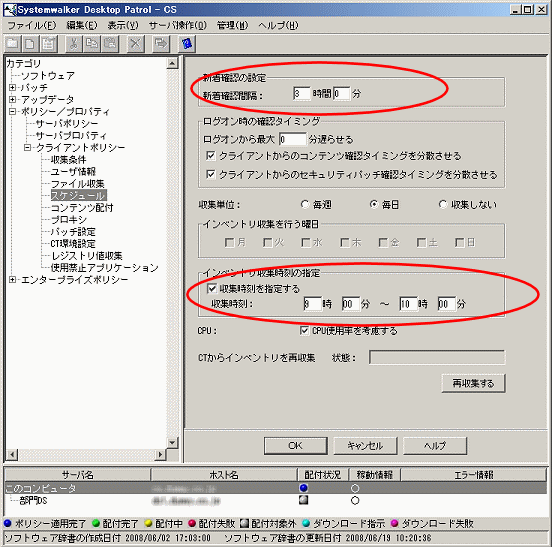The width and height of the screenshot is (552, 547).
Task: Collapse the クライアントポリシー tree node
Action: [27, 147]
